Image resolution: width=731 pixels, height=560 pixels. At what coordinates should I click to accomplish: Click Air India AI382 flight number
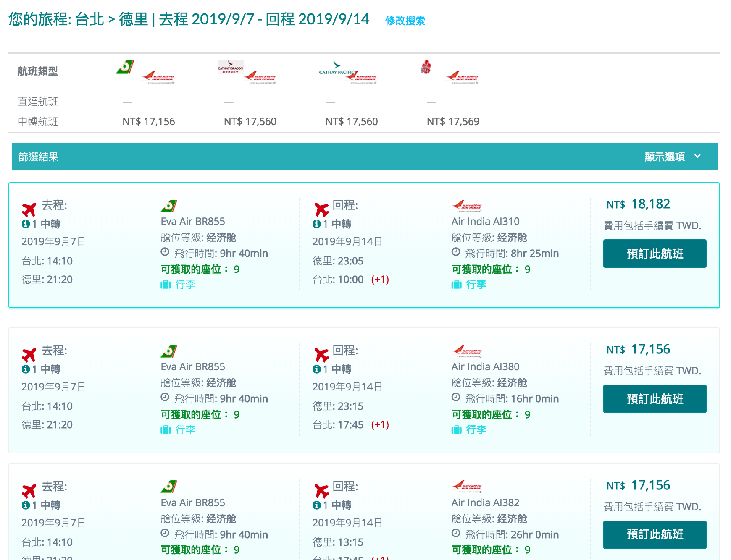(485, 503)
